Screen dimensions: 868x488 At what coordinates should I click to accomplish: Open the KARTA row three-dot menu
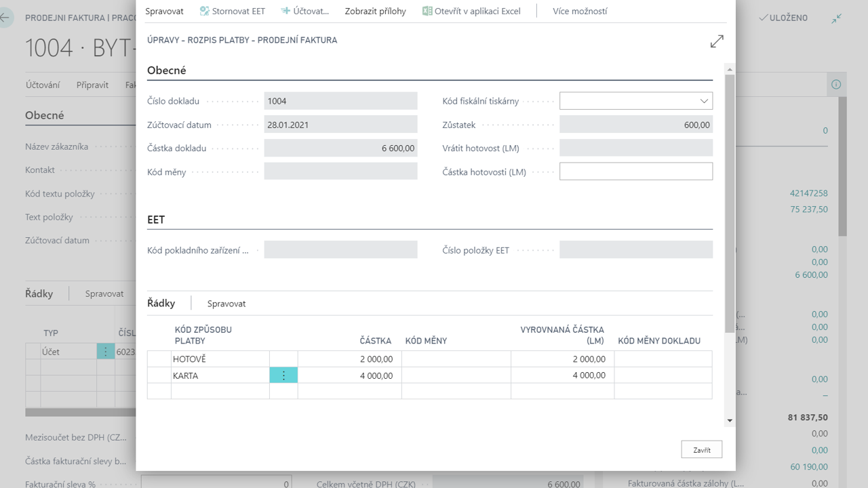point(283,375)
